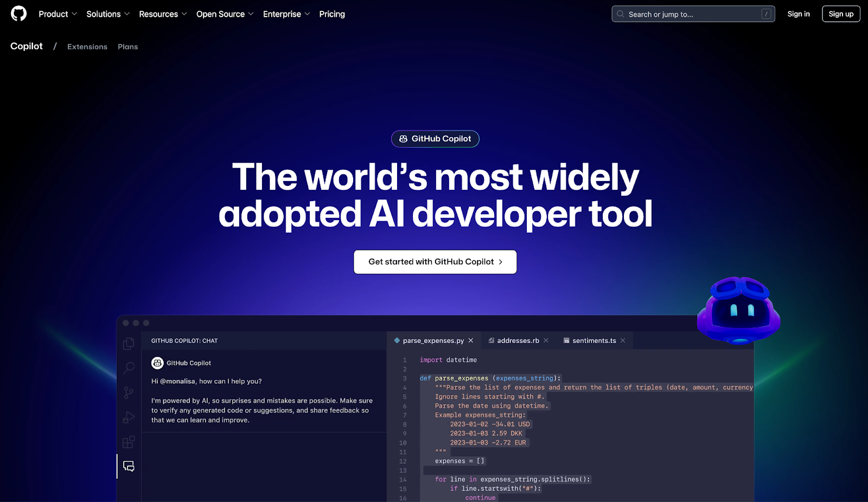The image size is (868, 502).
Task: Open the Extensions subnav link
Action: [x=87, y=47]
